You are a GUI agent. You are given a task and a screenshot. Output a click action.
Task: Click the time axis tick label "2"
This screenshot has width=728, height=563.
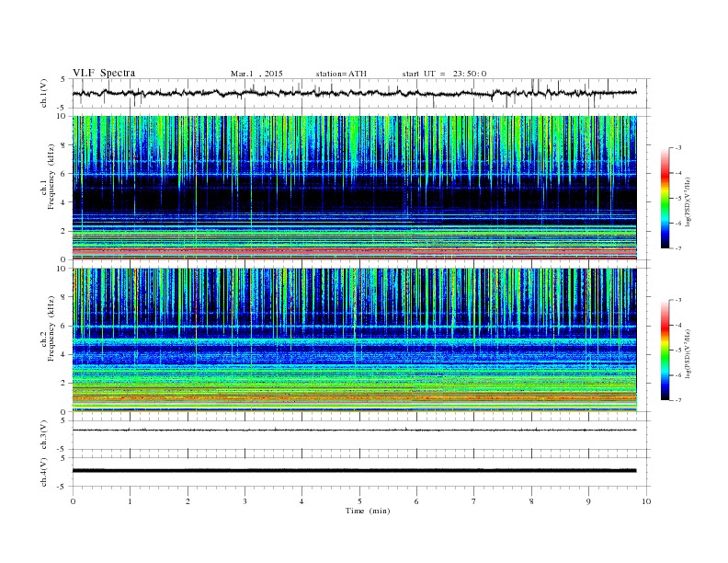[188, 501]
